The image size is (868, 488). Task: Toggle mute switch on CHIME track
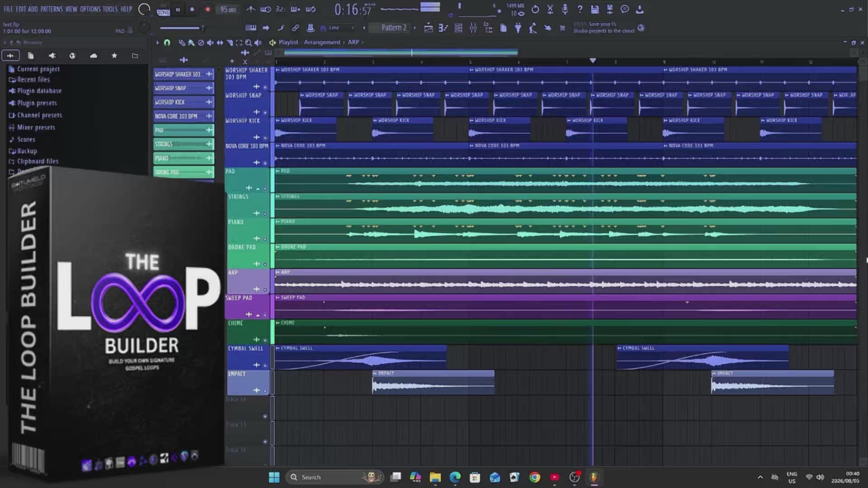click(265, 340)
